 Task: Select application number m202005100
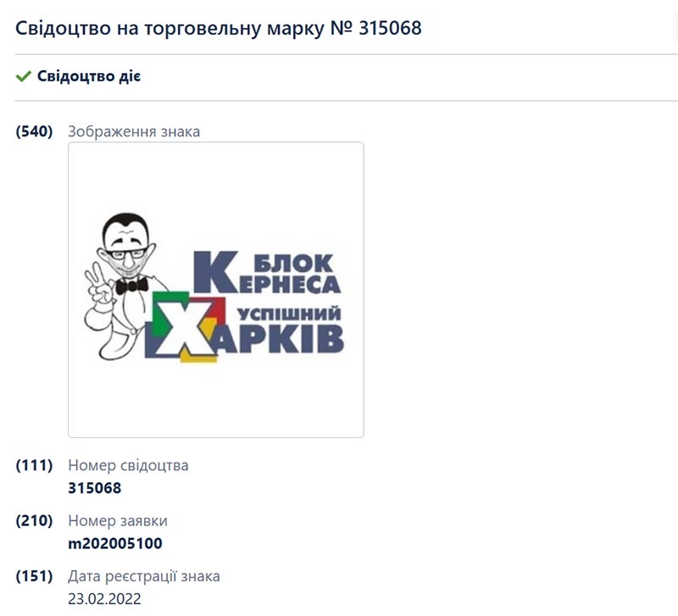[115, 543]
